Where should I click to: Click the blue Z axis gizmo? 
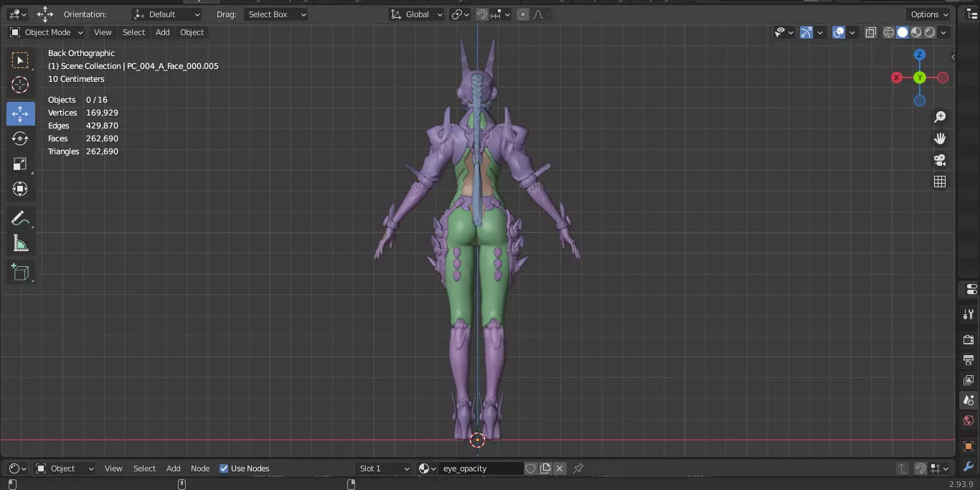click(920, 55)
